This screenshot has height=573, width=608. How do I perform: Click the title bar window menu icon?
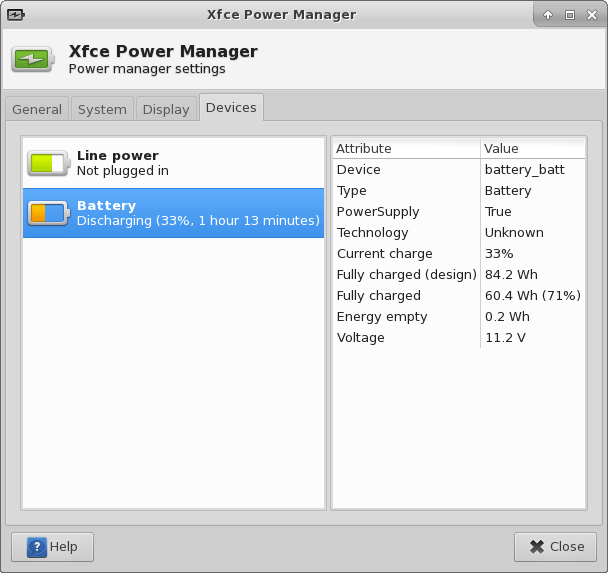16,15
